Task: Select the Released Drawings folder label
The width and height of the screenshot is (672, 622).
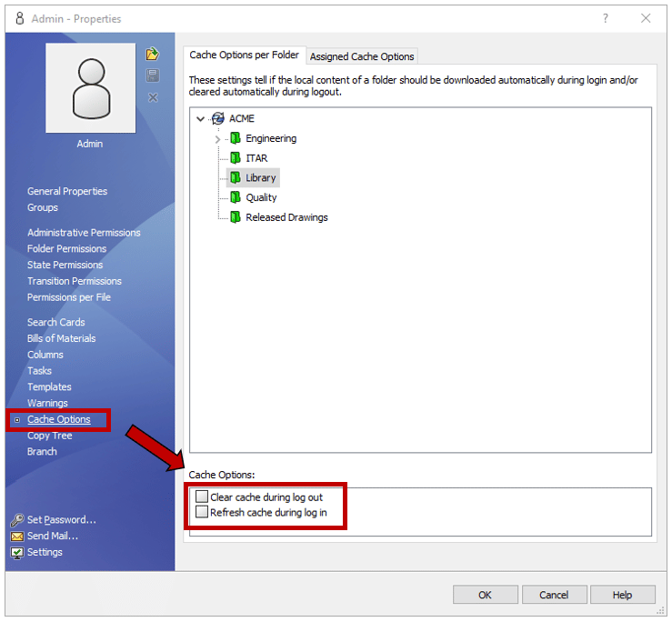Action: click(286, 217)
